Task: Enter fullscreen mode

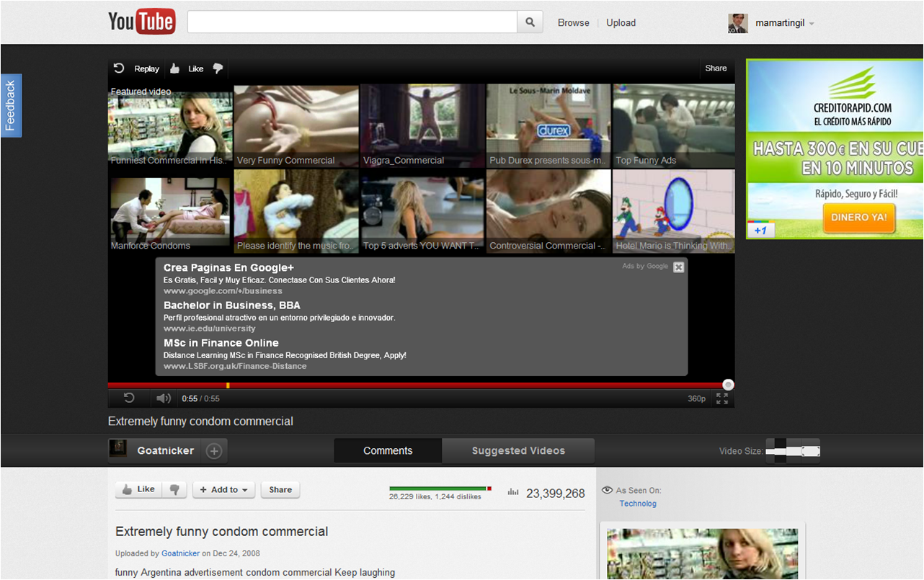Action: (721, 398)
